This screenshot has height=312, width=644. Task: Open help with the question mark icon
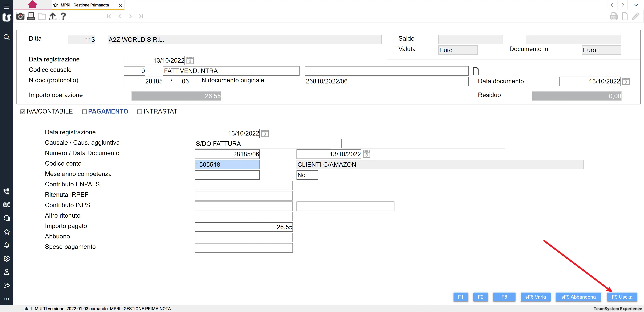63,16
